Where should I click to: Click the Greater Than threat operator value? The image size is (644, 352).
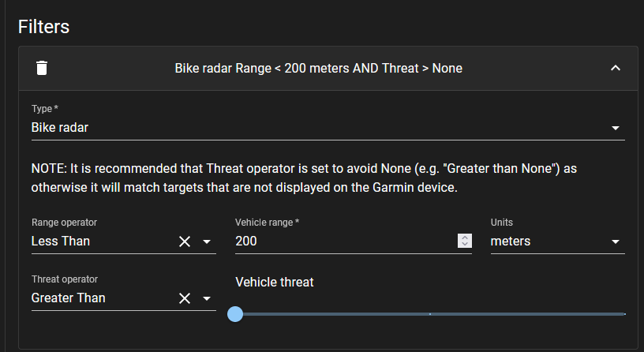pos(68,298)
